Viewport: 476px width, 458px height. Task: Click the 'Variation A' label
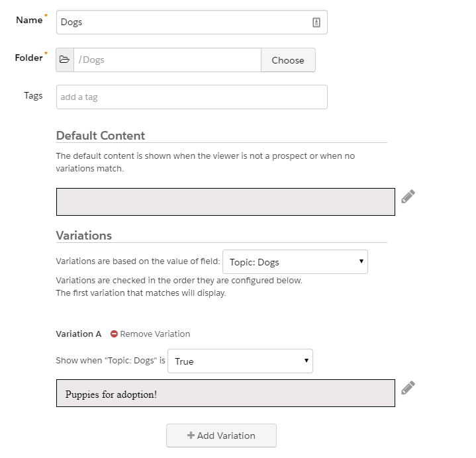pyautogui.click(x=79, y=334)
